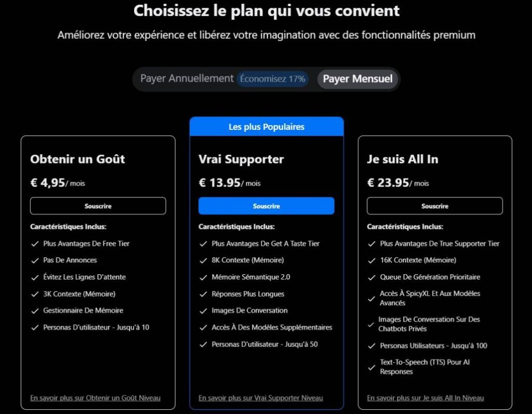This screenshot has height=414, width=532.
Task: Click checkmark beside Pas De Annonces
Action: click(x=35, y=261)
